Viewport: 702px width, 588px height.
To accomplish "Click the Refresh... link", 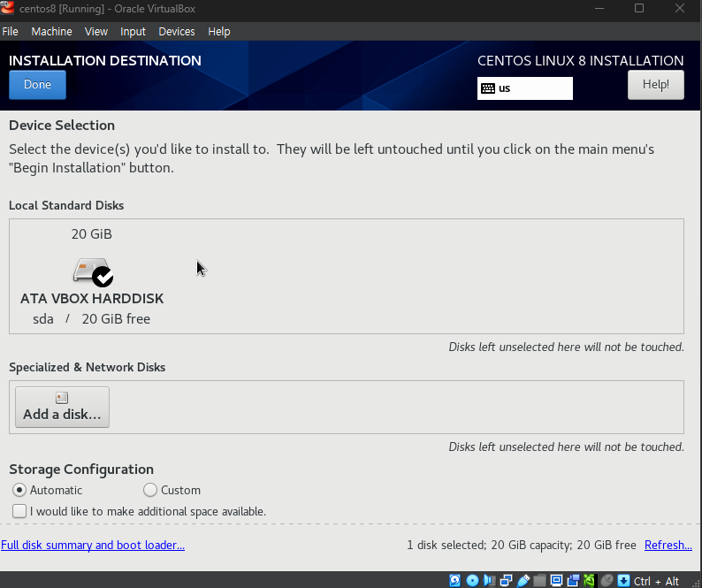I will [668, 545].
